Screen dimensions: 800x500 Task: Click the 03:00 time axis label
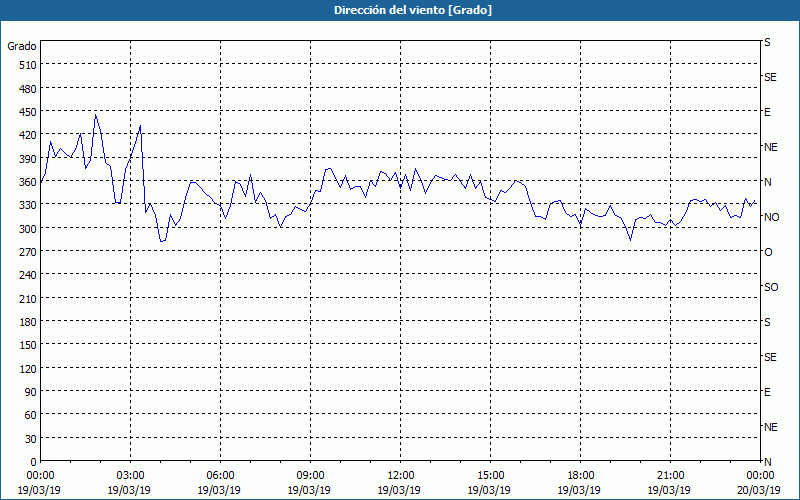click(131, 476)
